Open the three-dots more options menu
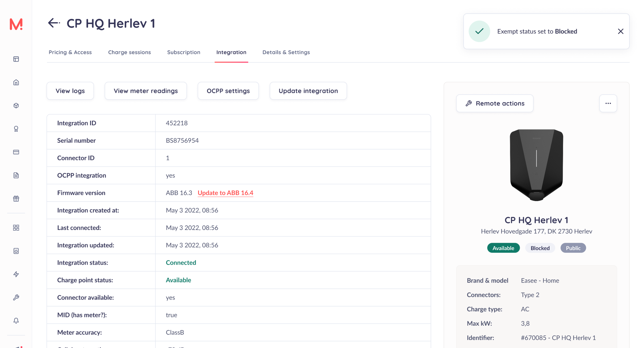644x348 pixels. (x=608, y=103)
